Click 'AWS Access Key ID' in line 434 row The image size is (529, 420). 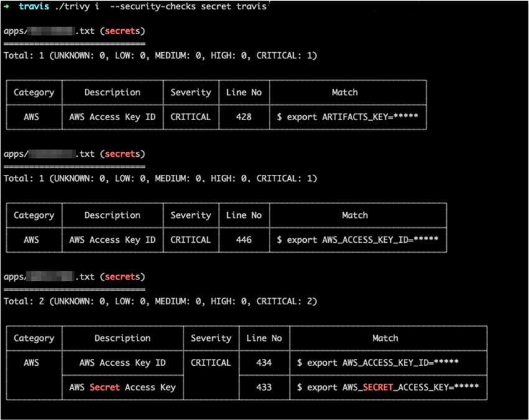(x=123, y=363)
